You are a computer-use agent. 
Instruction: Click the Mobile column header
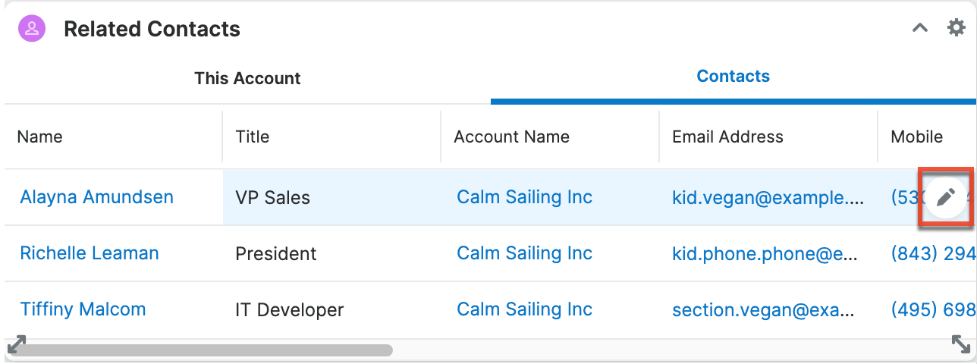click(916, 137)
